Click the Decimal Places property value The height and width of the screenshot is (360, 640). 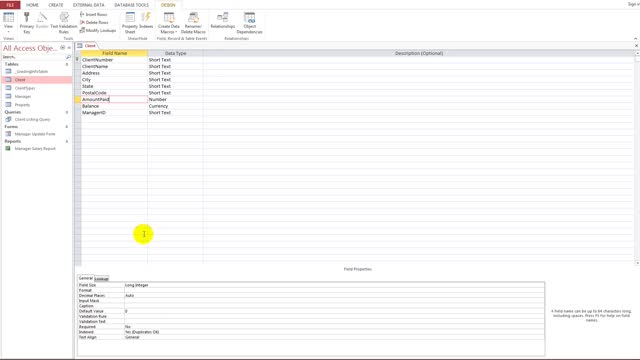pyautogui.click(x=334, y=296)
